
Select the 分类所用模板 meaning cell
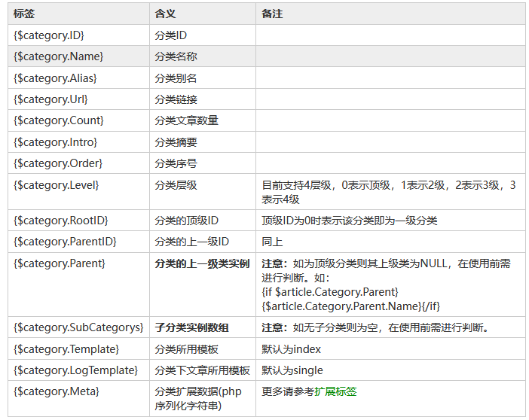pyautogui.click(x=203, y=349)
